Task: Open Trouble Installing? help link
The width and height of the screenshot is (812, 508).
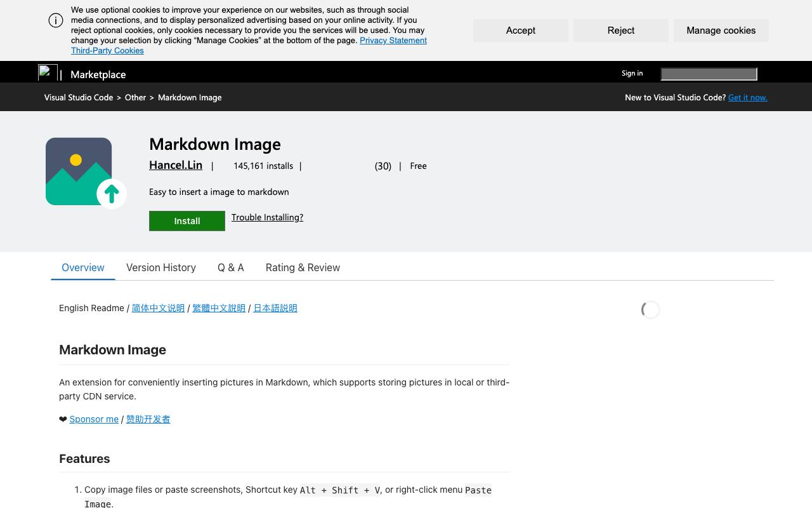Action: click(267, 217)
